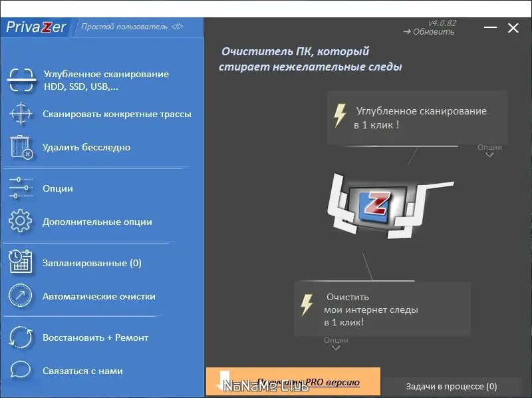
Task: Open Запланированные (0)
Action: click(x=92, y=263)
